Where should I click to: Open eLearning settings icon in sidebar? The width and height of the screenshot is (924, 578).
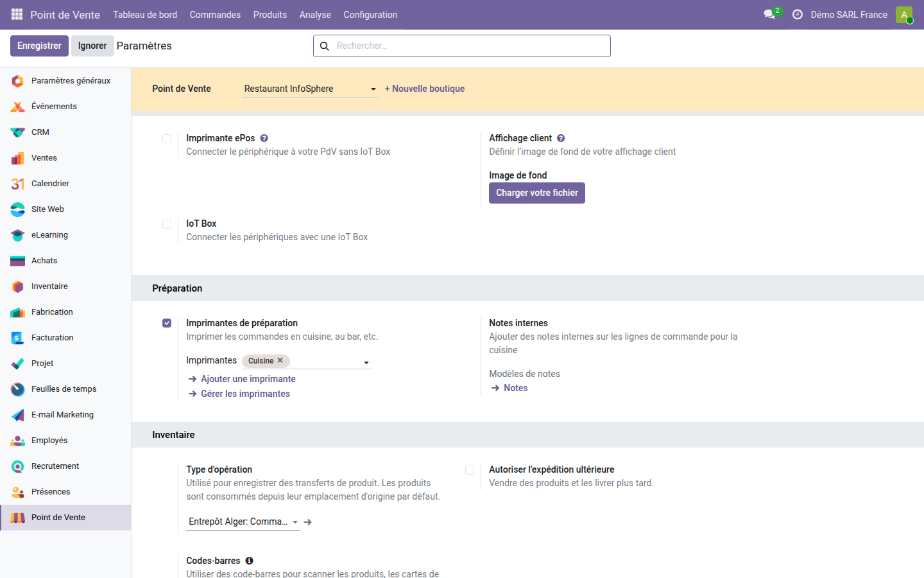18,235
